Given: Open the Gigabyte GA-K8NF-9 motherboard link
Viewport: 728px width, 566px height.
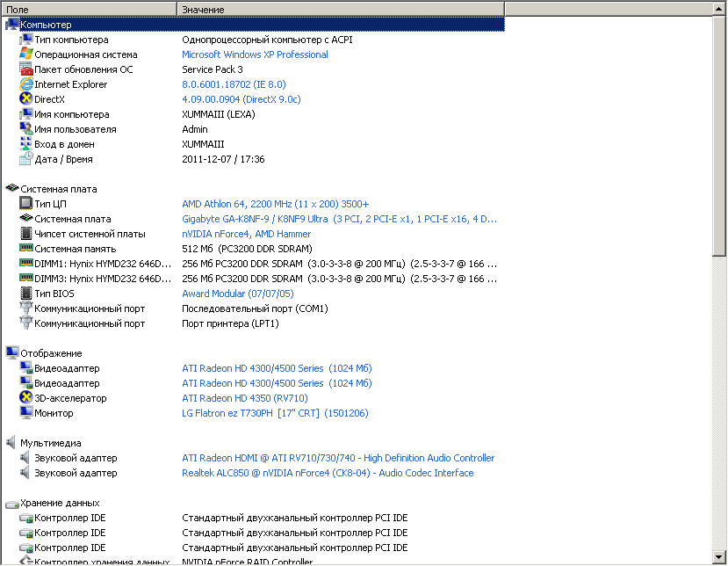Looking at the screenshot, I should tap(339, 219).
